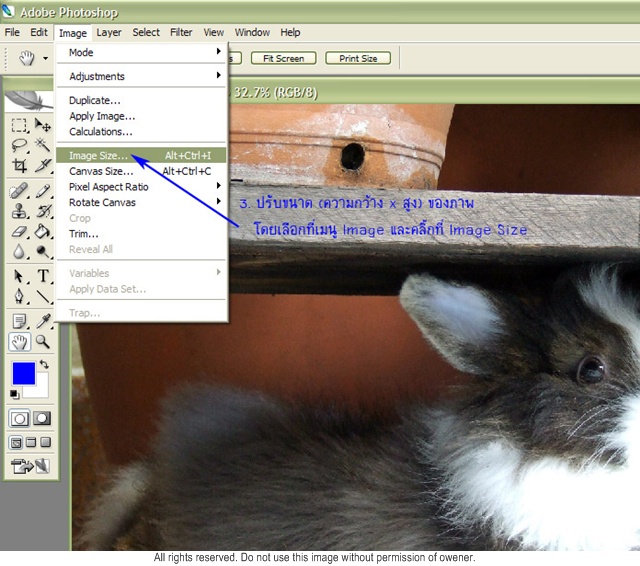Open the Filter menu
Screen dimensions: 640x566
(x=181, y=32)
